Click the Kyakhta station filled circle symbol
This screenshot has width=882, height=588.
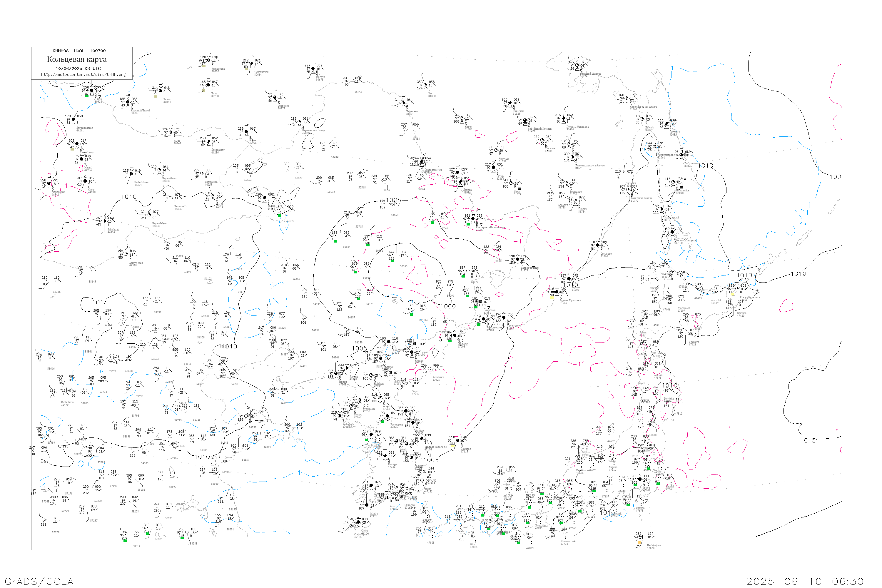point(91,90)
